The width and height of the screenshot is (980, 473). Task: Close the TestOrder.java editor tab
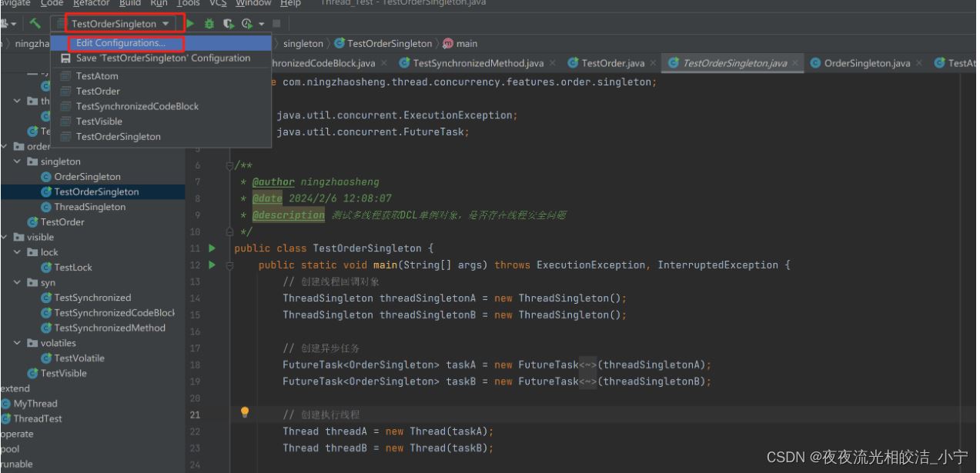tap(653, 63)
